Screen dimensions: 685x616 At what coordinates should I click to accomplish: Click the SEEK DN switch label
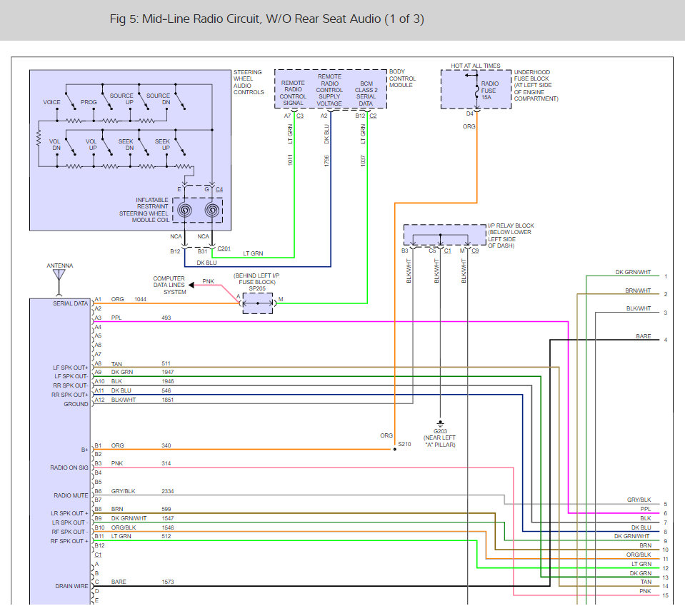coord(126,144)
